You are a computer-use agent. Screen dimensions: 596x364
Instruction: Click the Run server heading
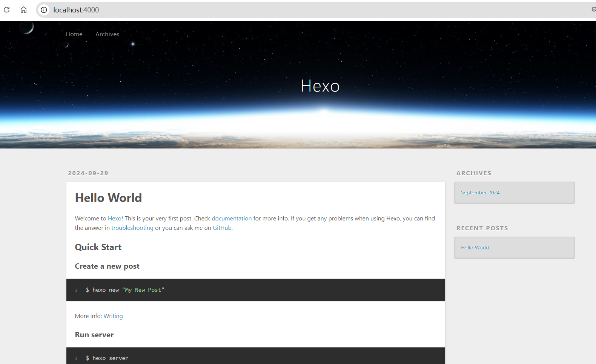click(94, 335)
